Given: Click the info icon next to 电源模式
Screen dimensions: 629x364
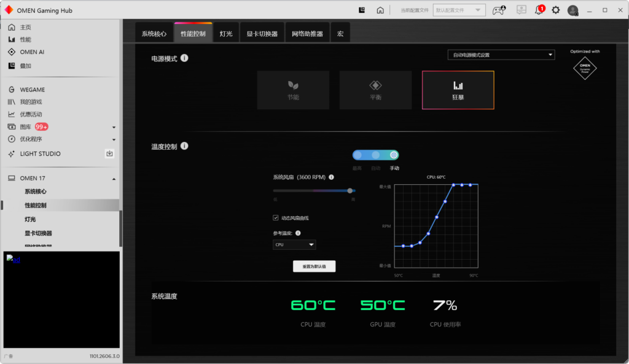Looking at the screenshot, I should [184, 58].
